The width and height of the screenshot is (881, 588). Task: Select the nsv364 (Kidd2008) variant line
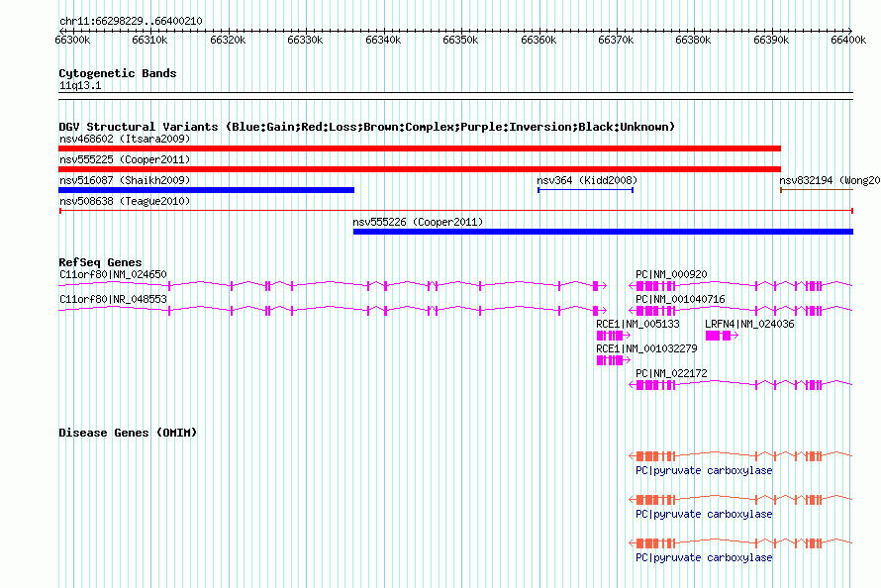(585, 190)
